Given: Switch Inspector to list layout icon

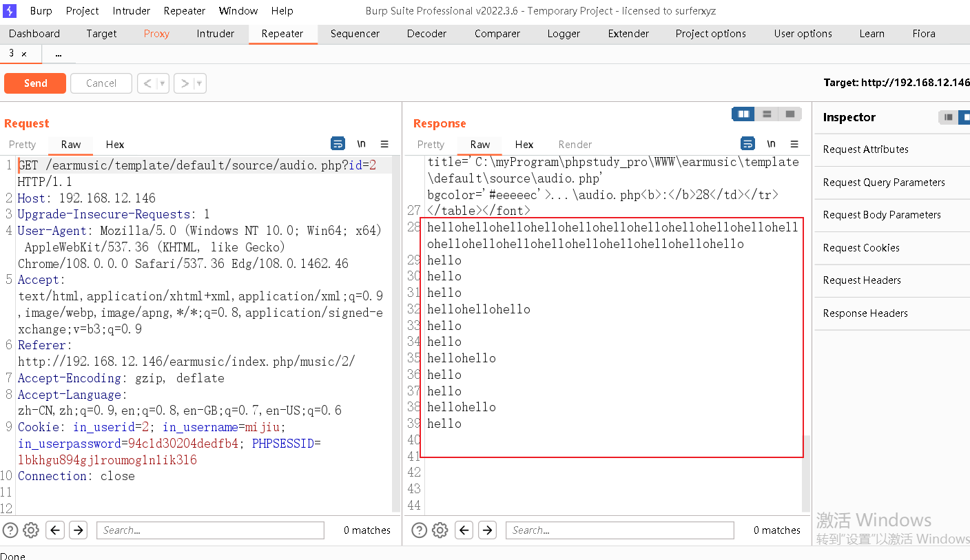Looking at the screenshot, I should point(949,117).
